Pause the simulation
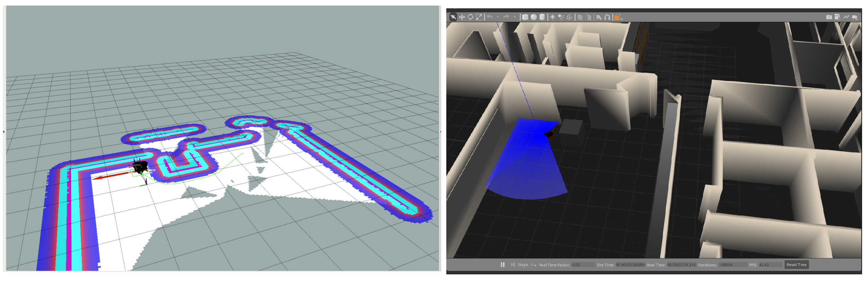The height and width of the screenshot is (283, 868). [502, 265]
